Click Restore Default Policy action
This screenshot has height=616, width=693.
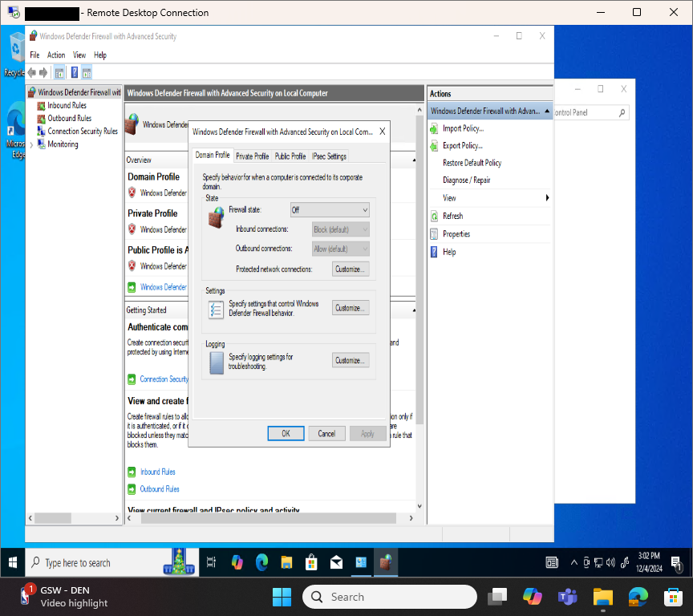(472, 163)
